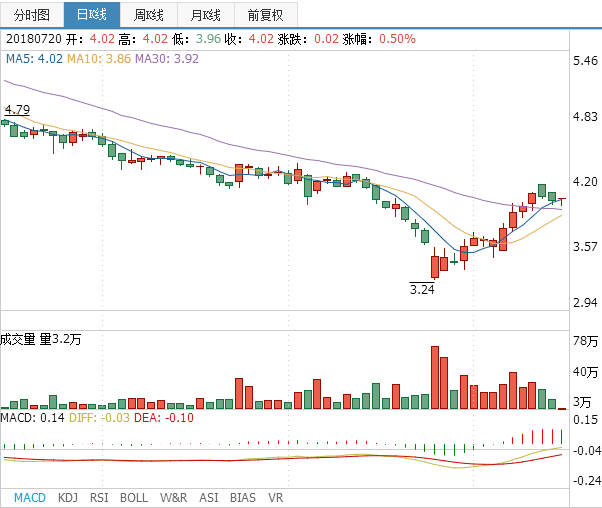Click the DIFF: -0.03 label
This screenshot has height=508, width=602.
(x=99, y=418)
